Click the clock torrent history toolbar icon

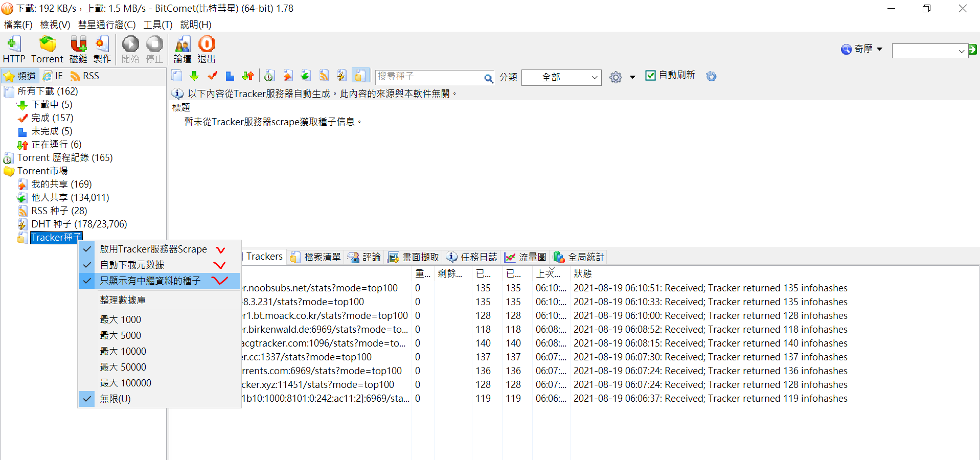pos(269,76)
